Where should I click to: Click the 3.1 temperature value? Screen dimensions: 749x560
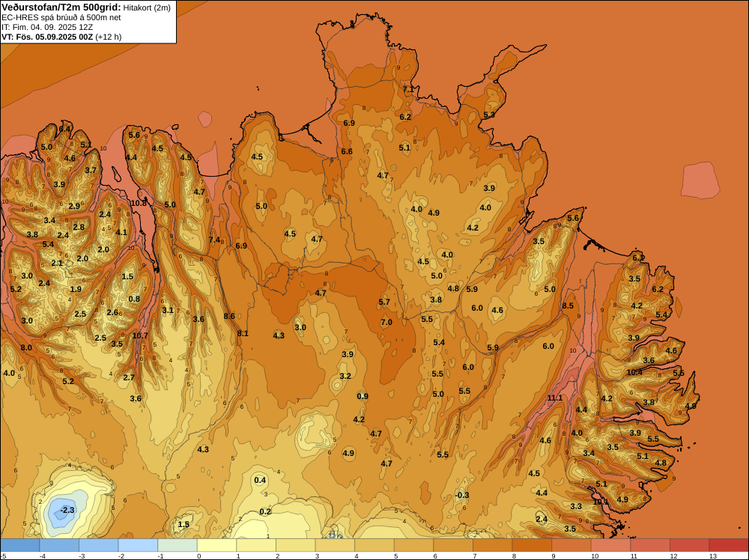point(168,310)
